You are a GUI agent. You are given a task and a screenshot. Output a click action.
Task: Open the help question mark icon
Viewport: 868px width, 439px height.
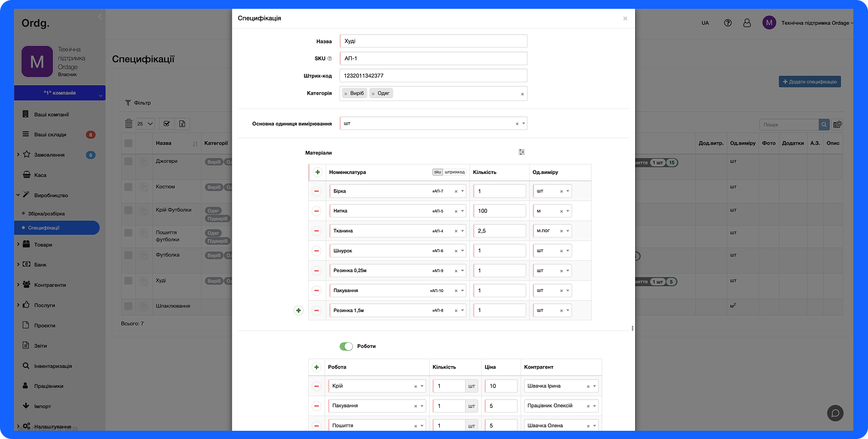[728, 23]
